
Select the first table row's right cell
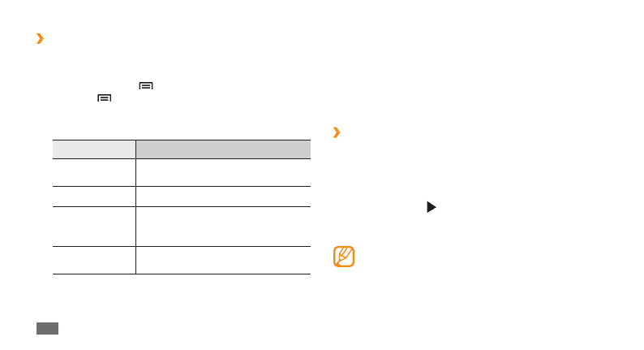click(223, 172)
